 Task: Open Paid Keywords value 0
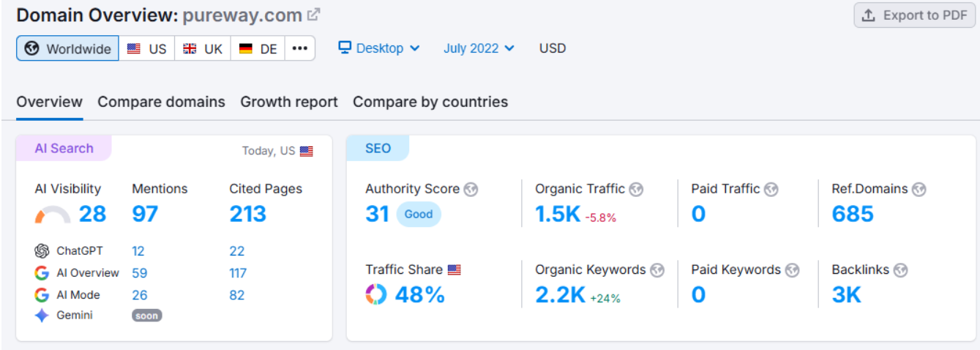click(x=698, y=294)
